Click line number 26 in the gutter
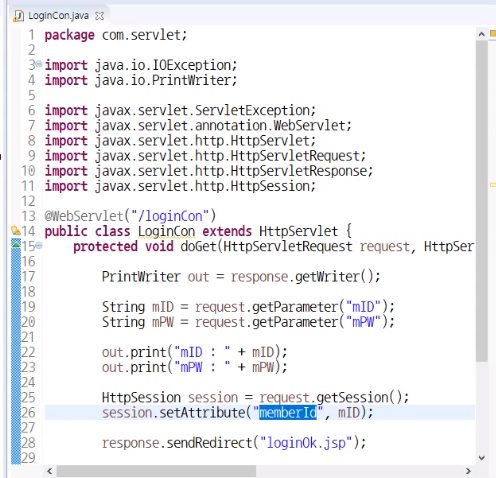This screenshot has height=478, width=496. pos(28,413)
